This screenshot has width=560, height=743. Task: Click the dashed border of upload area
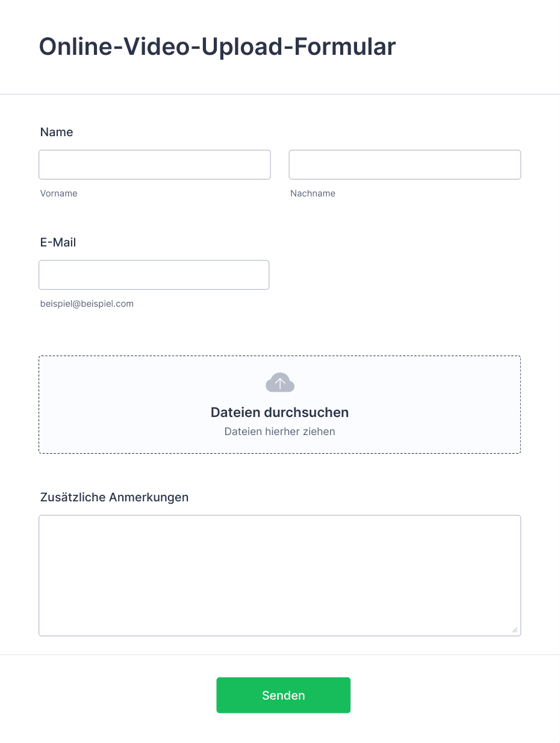280,356
